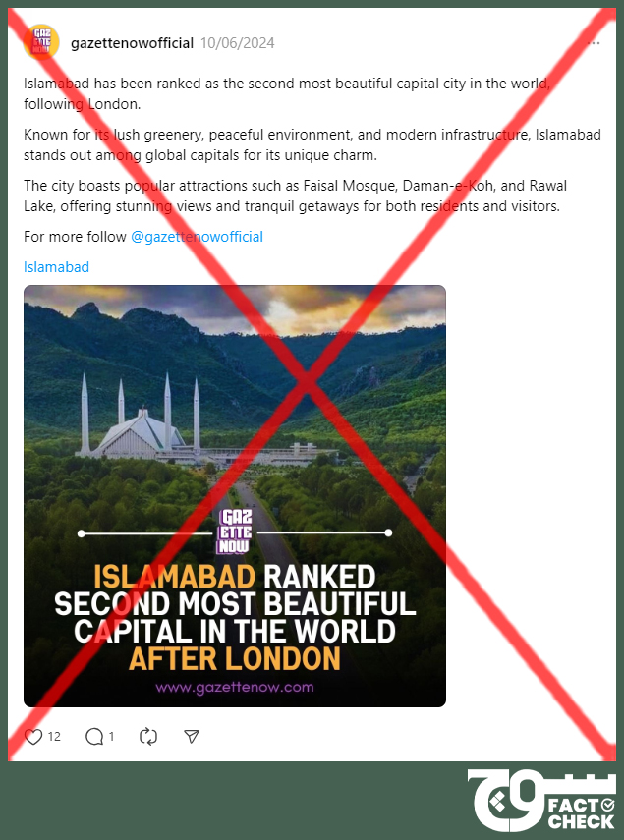Click the first paragraph mentioning London
The image size is (624, 840).
click(287, 93)
